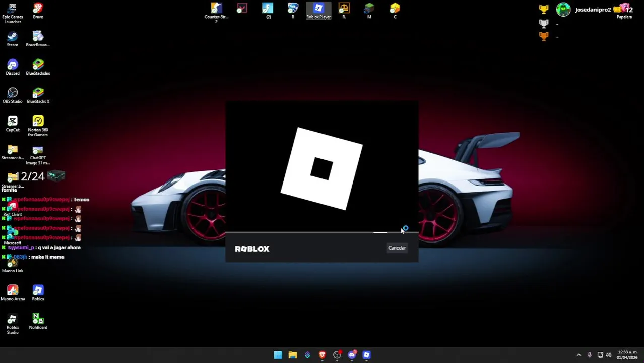Click the Roblox launcher progress bar
644x363 pixels.
tap(322, 232)
